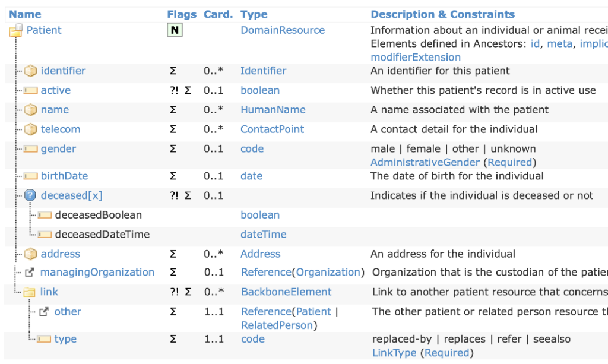Follow the AdministrativeGender value set link
Screen dimensions: 608x364
(415, 162)
